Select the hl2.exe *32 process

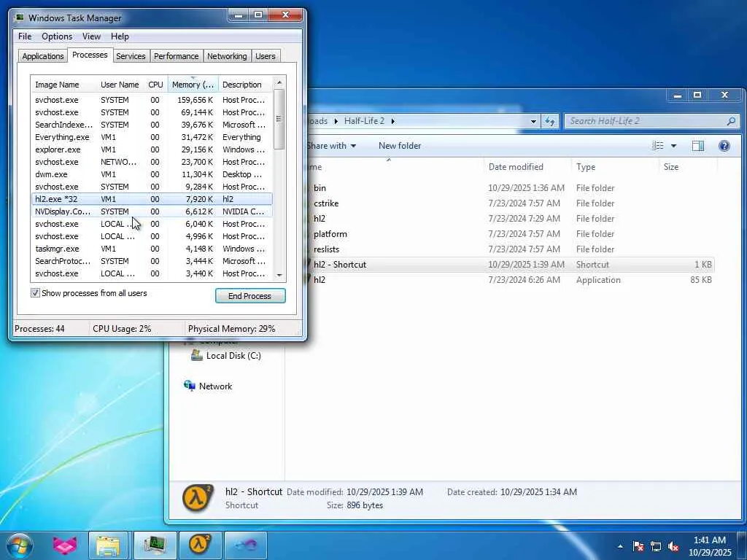tap(152, 199)
